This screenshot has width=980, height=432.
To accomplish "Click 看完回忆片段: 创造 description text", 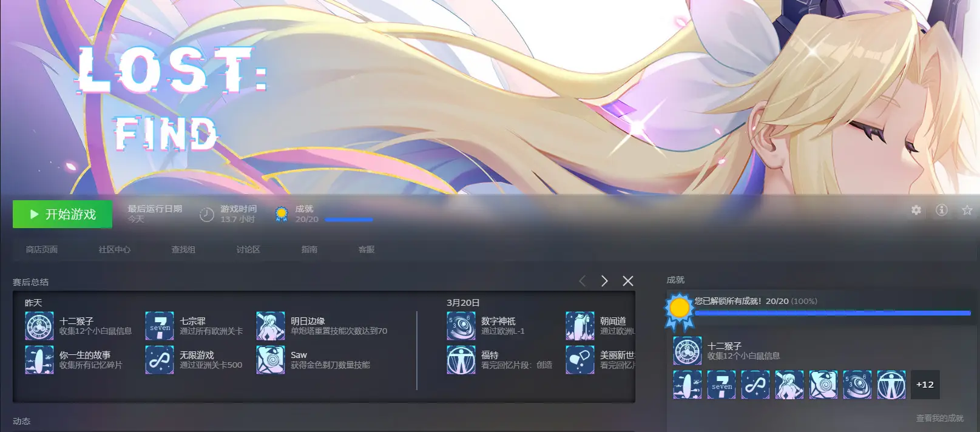I will click(x=517, y=365).
